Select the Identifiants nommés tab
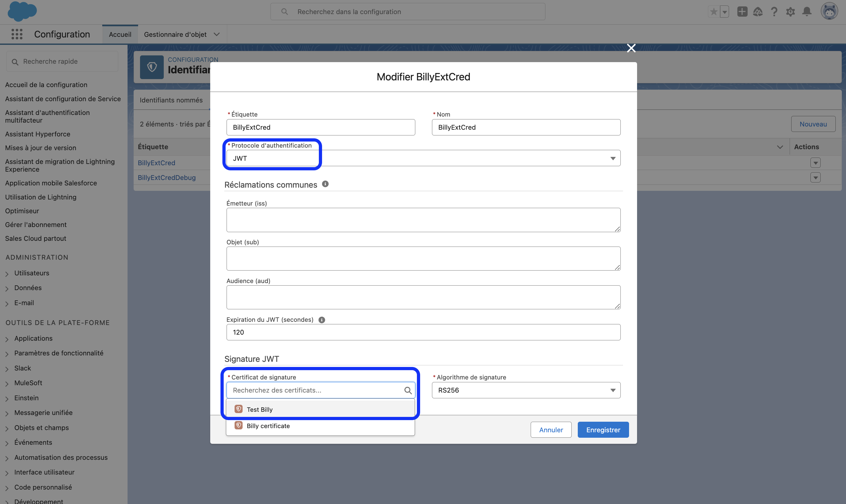 point(171,100)
